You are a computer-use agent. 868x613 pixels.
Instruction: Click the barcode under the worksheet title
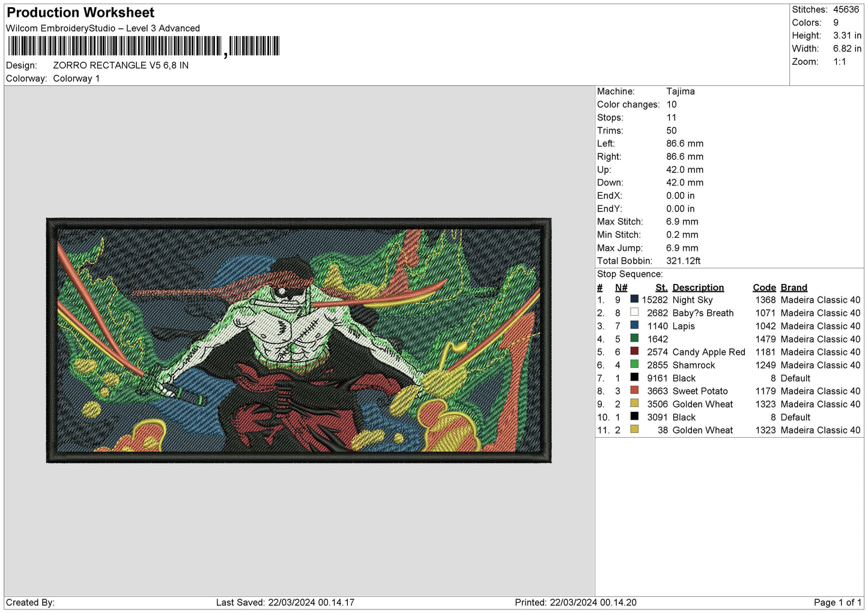144,46
